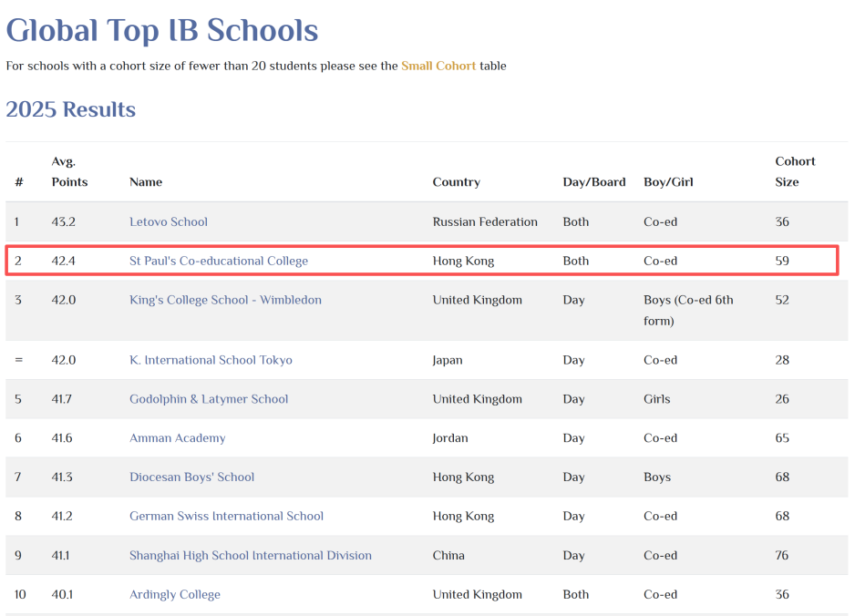855x616 pixels.
Task: Click the Global Top IB Schools heading
Action: (x=162, y=30)
